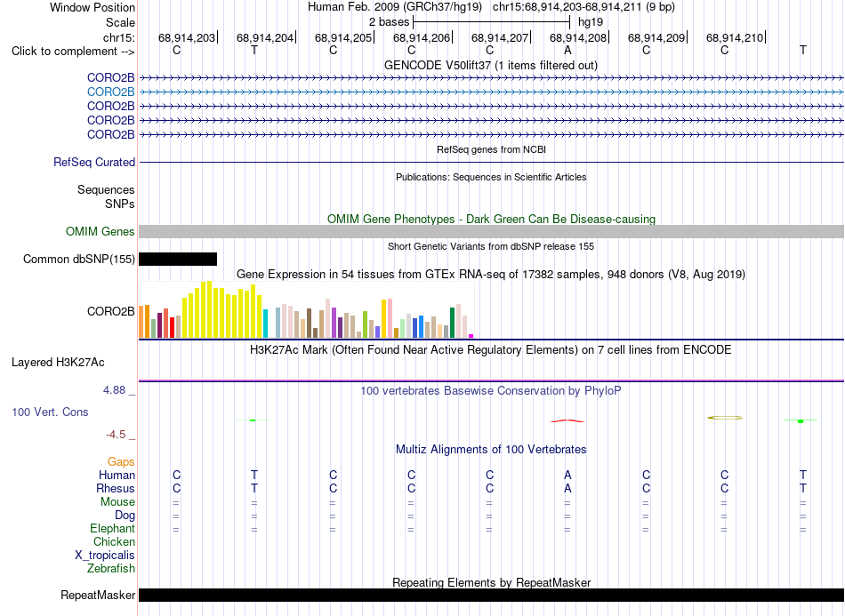
Task: Open Multiz Alignments of 100 Vertebrates title
Action: coord(491,449)
